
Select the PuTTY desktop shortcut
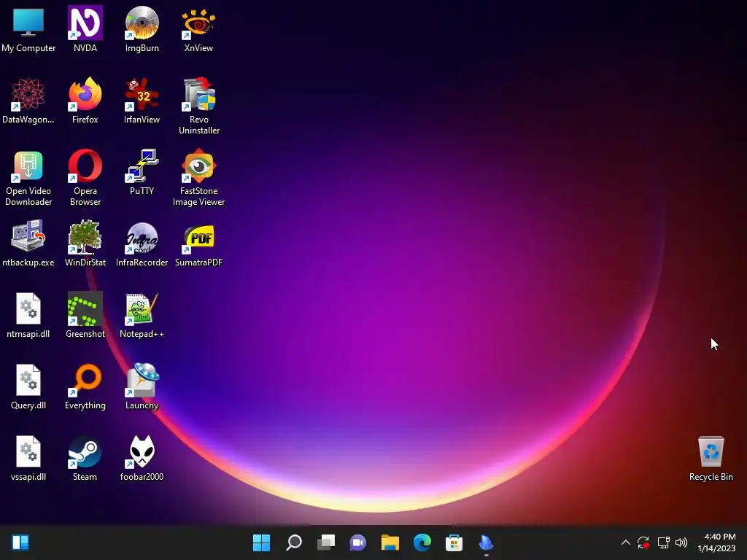142,172
